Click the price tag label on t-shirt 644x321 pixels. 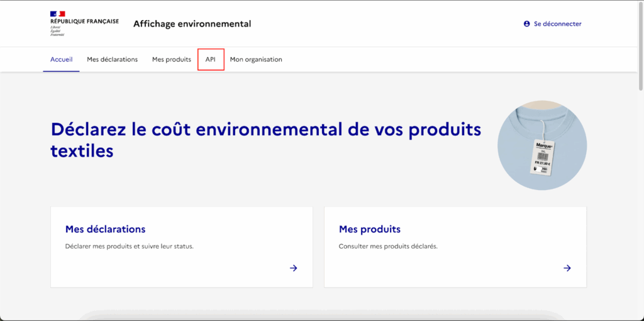click(543, 157)
